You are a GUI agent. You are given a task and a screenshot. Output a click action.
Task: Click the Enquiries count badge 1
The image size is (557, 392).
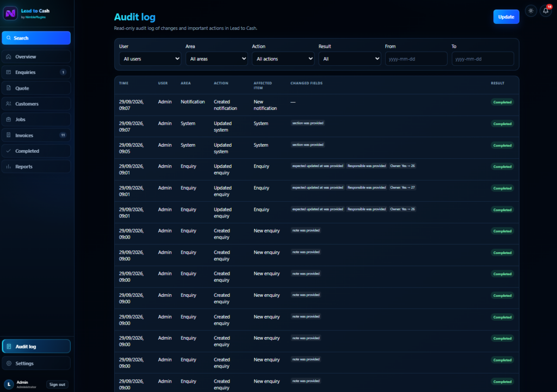point(63,72)
